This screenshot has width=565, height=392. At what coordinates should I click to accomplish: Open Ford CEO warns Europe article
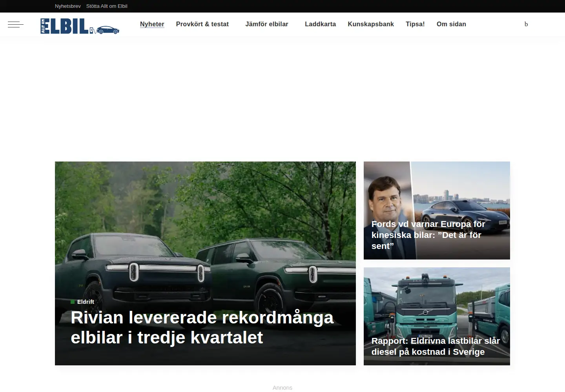[x=428, y=235]
